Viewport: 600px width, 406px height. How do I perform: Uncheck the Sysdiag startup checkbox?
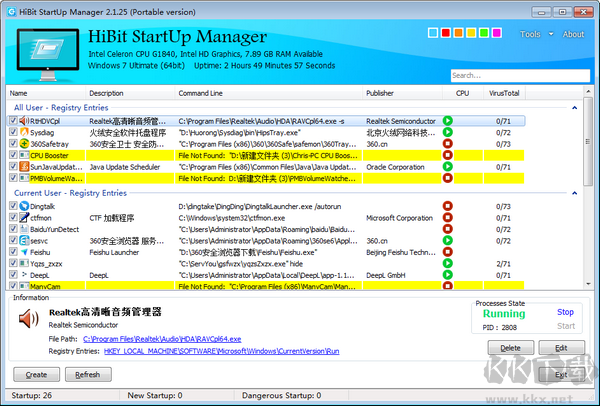pos(13,132)
